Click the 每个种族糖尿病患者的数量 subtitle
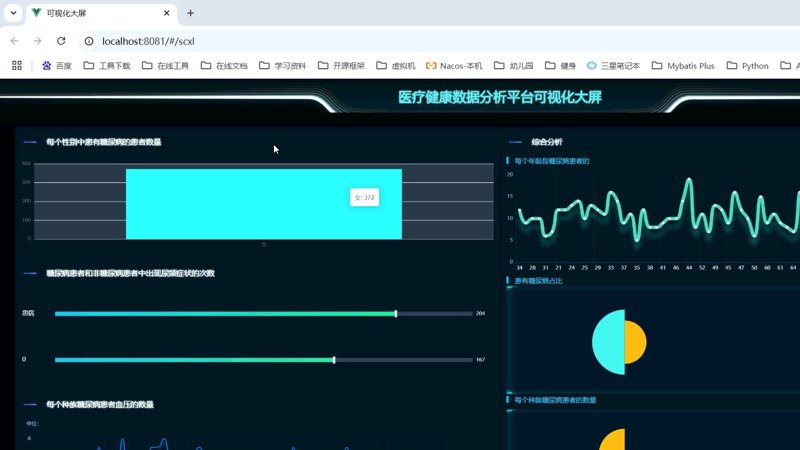The image size is (800, 450). tap(555, 400)
